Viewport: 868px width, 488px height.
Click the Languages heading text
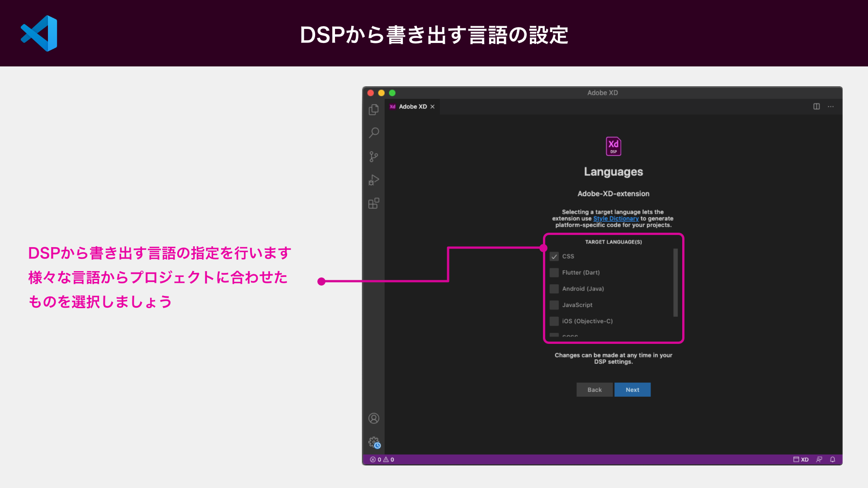613,172
